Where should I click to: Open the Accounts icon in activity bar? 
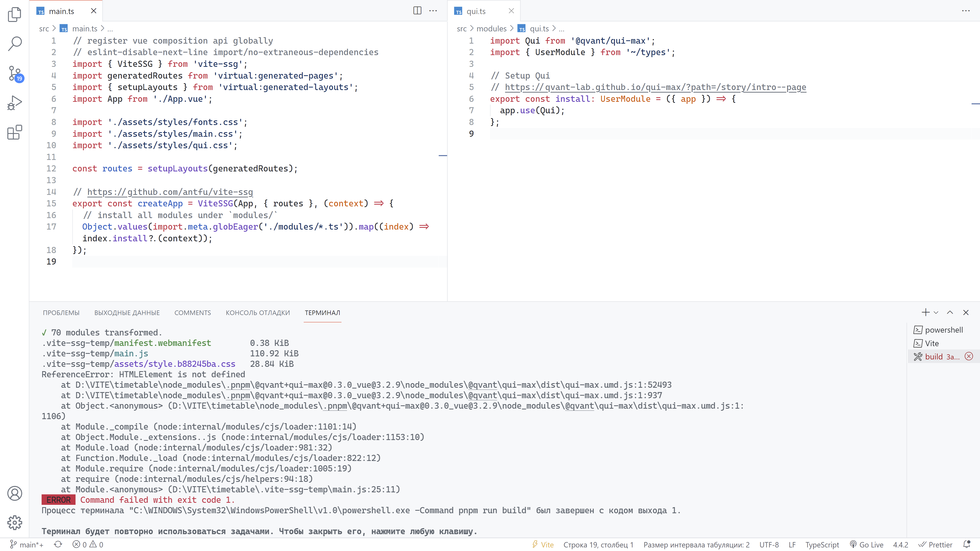click(15, 493)
